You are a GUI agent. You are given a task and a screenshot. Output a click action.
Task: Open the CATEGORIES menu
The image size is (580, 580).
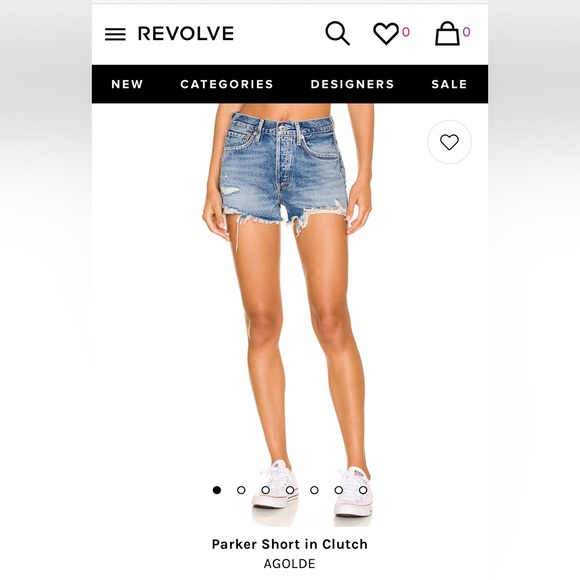coord(227,84)
